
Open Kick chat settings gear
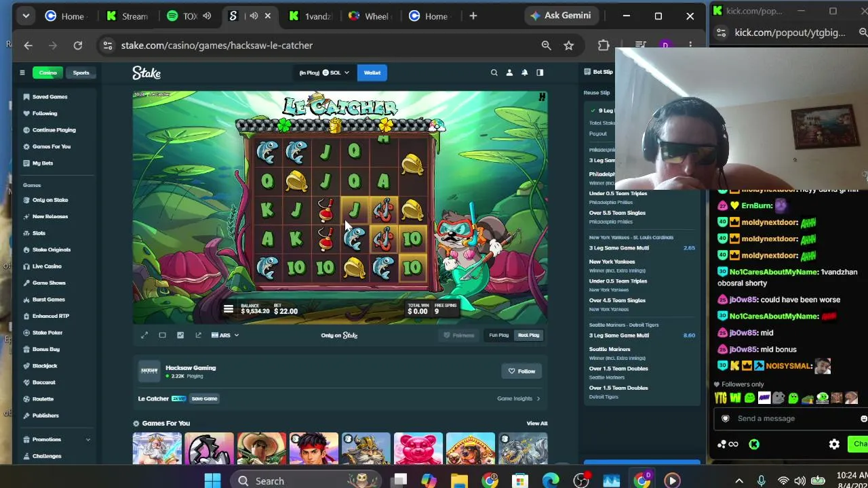tap(834, 444)
